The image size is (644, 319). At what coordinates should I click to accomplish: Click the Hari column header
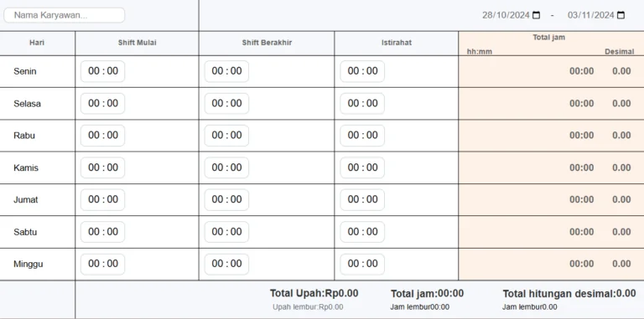tap(37, 43)
